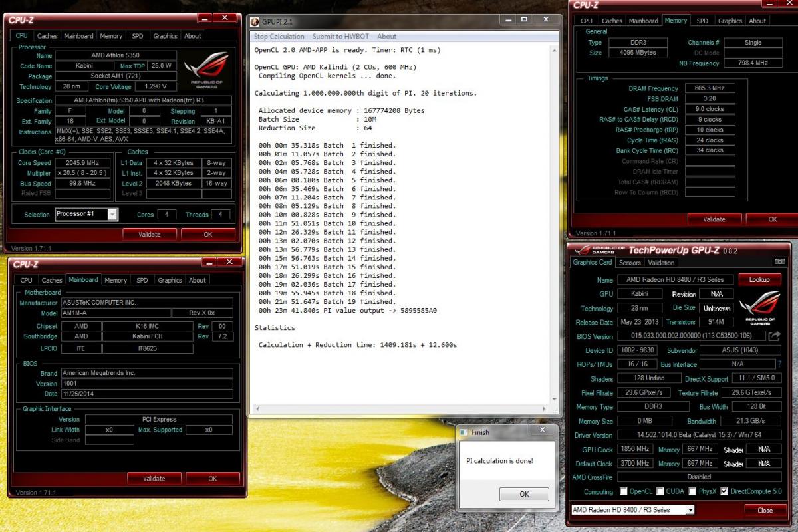
Task: Click the Lookup button in GPU-Z
Action: pos(759,279)
